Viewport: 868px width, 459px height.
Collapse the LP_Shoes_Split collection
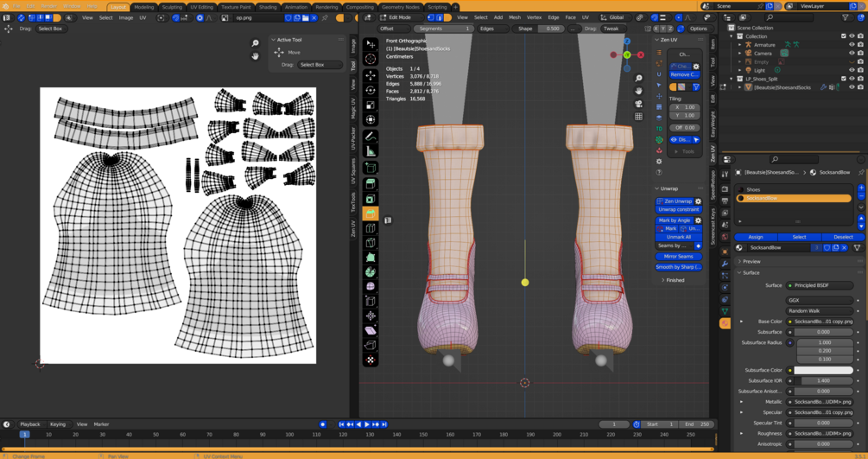(732, 79)
